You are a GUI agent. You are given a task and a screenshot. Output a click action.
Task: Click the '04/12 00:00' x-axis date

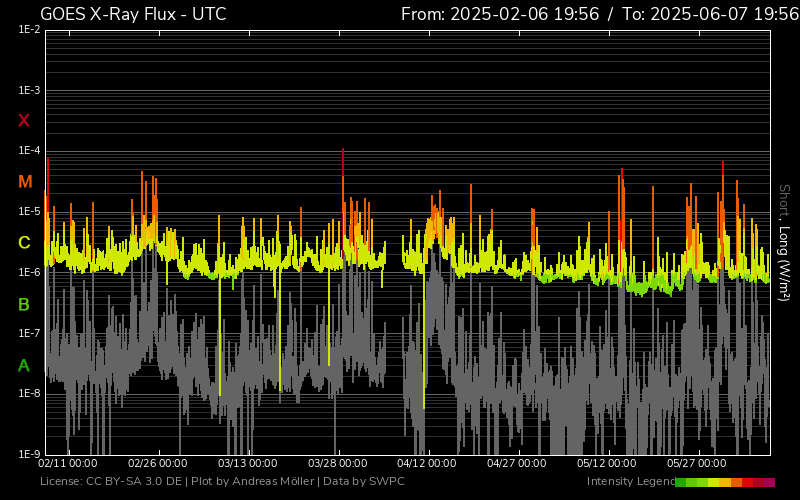(427, 463)
